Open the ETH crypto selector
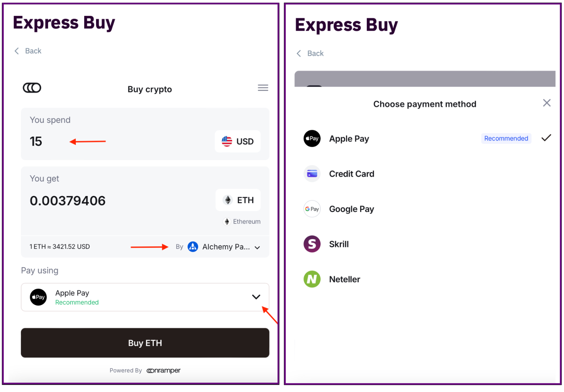Image resolution: width=564 pixels, height=392 pixels. pyautogui.click(x=238, y=200)
